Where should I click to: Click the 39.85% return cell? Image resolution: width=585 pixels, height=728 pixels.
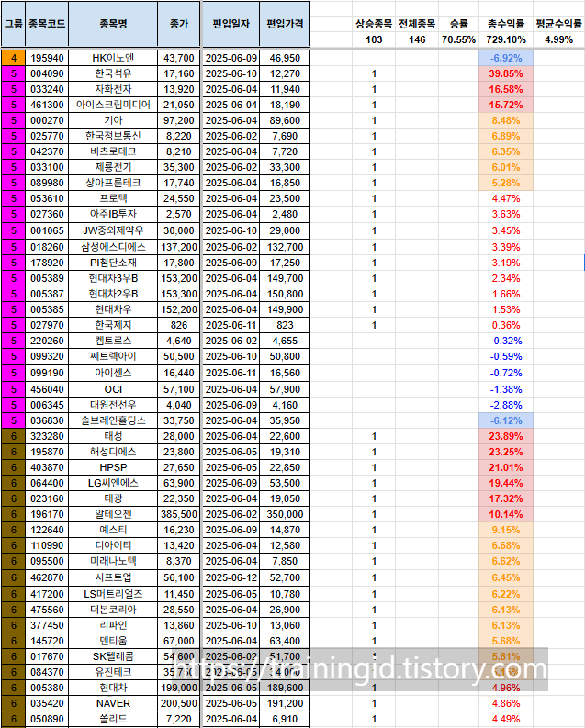[x=506, y=73]
